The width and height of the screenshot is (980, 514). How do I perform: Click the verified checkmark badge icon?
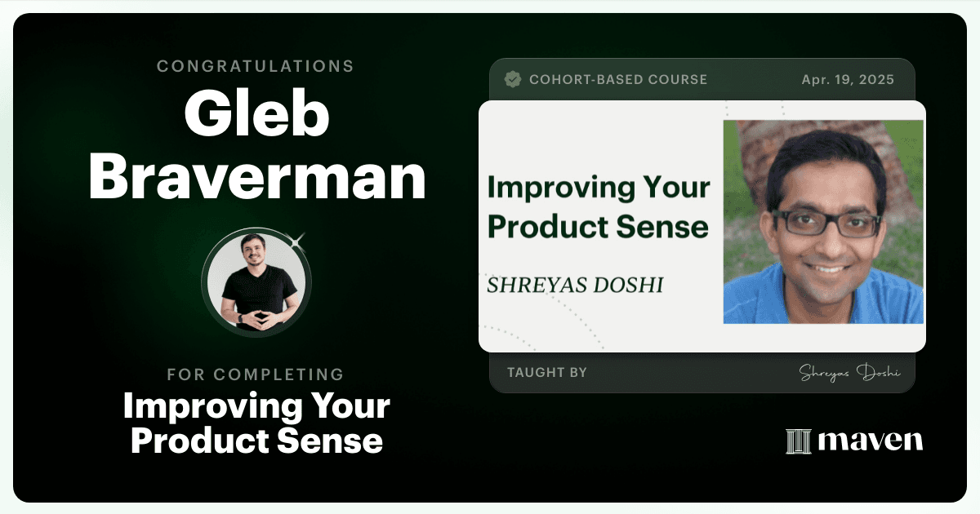(513, 79)
